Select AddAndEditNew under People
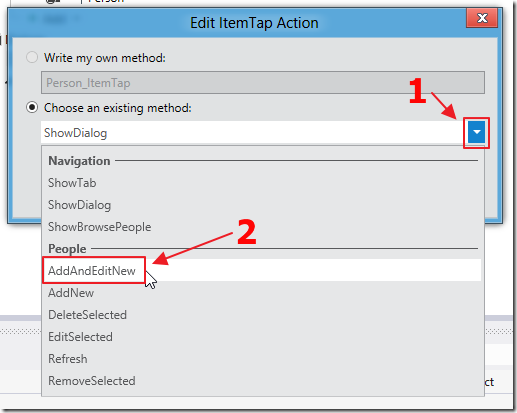 92,271
